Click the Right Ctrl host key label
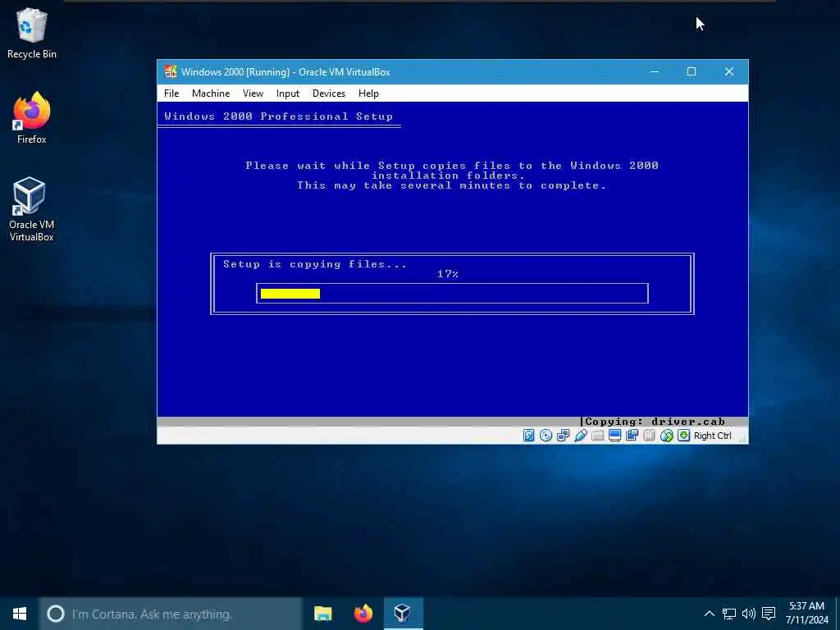Viewport: 840px width, 630px height. click(x=713, y=436)
